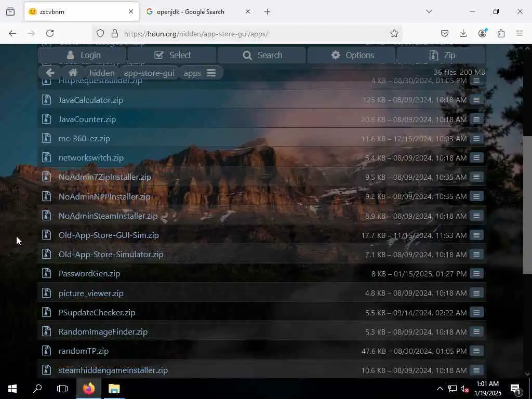Click the zip icon beside NoAdminNPPInstaller.zip
Image resolution: width=532 pixels, height=399 pixels.
46,196
